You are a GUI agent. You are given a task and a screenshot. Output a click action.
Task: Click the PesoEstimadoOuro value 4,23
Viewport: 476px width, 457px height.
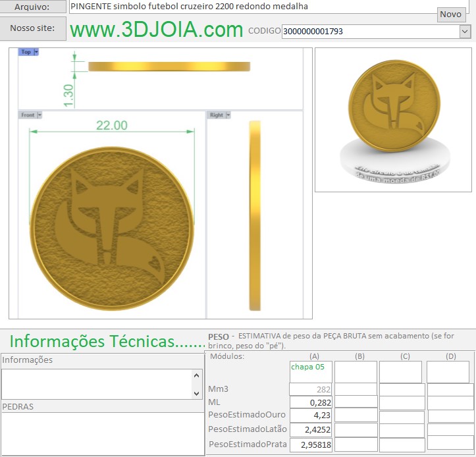tap(311, 415)
